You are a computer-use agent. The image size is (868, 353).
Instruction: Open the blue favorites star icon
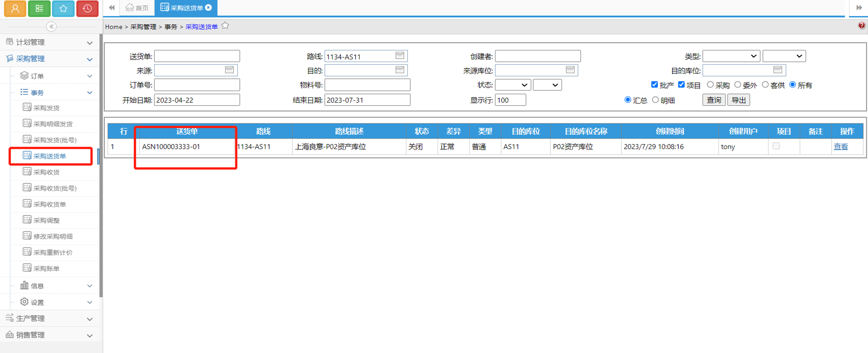click(63, 8)
